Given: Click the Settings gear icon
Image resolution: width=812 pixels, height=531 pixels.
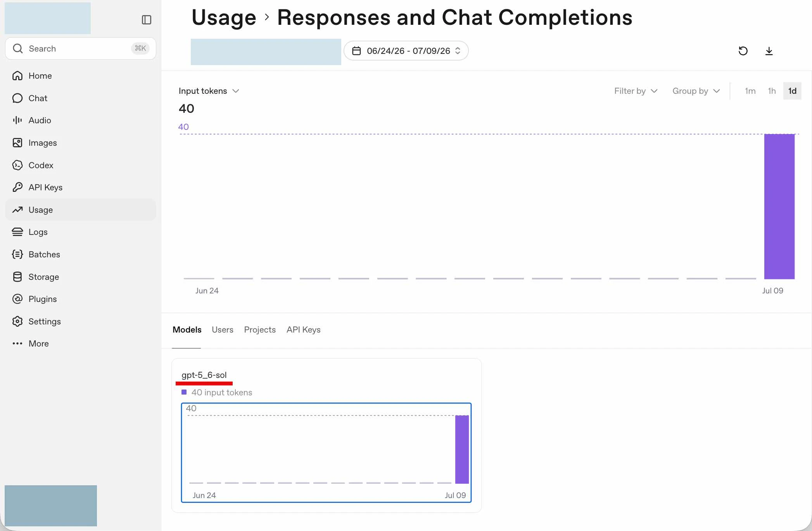Looking at the screenshot, I should point(17,321).
